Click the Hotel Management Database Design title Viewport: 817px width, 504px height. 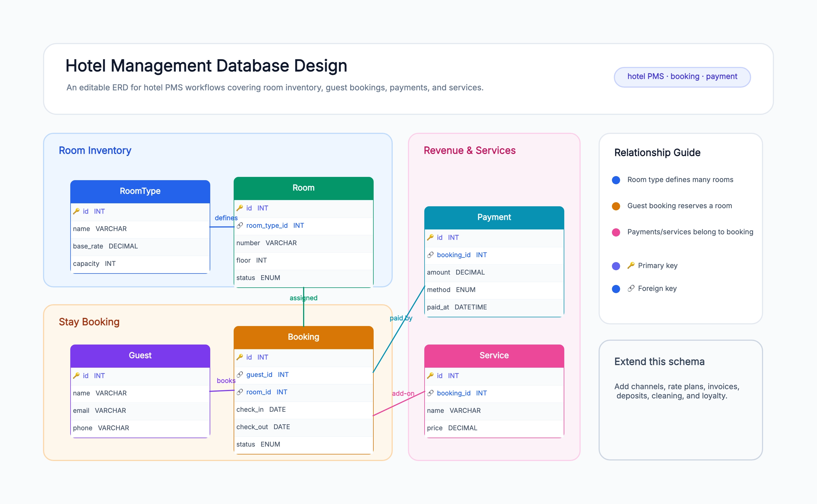tap(206, 66)
